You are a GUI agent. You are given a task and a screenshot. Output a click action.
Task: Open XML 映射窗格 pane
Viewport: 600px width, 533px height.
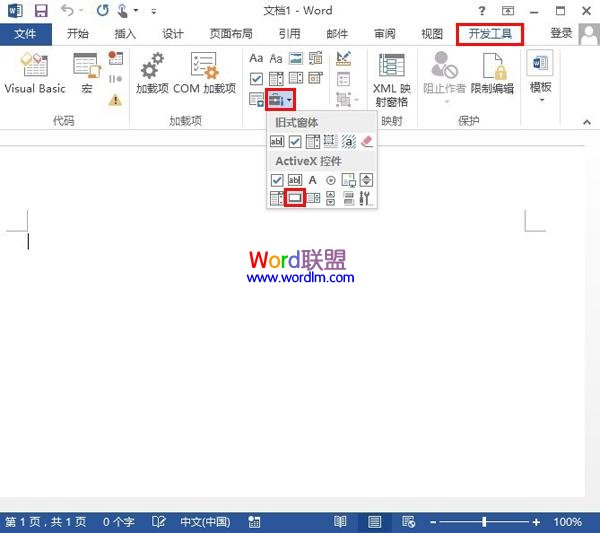pyautogui.click(x=391, y=80)
